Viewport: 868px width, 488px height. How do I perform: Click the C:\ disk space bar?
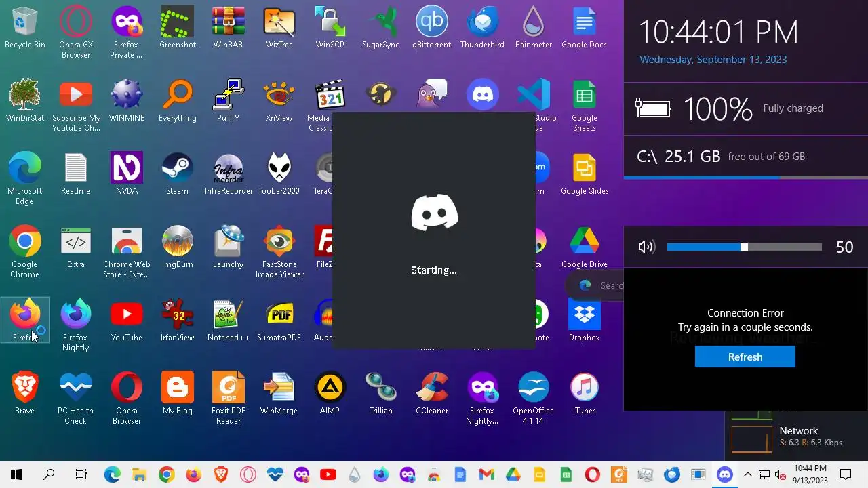pos(745,178)
